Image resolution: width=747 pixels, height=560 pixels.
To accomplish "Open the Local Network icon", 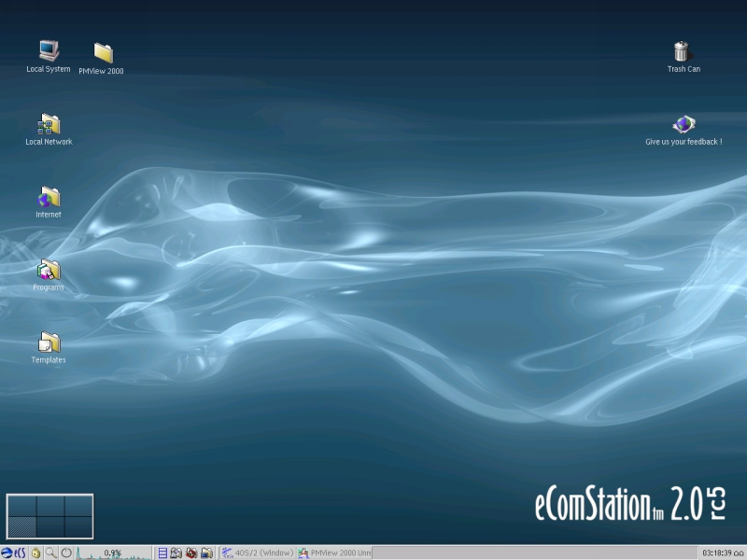I will click(49, 124).
